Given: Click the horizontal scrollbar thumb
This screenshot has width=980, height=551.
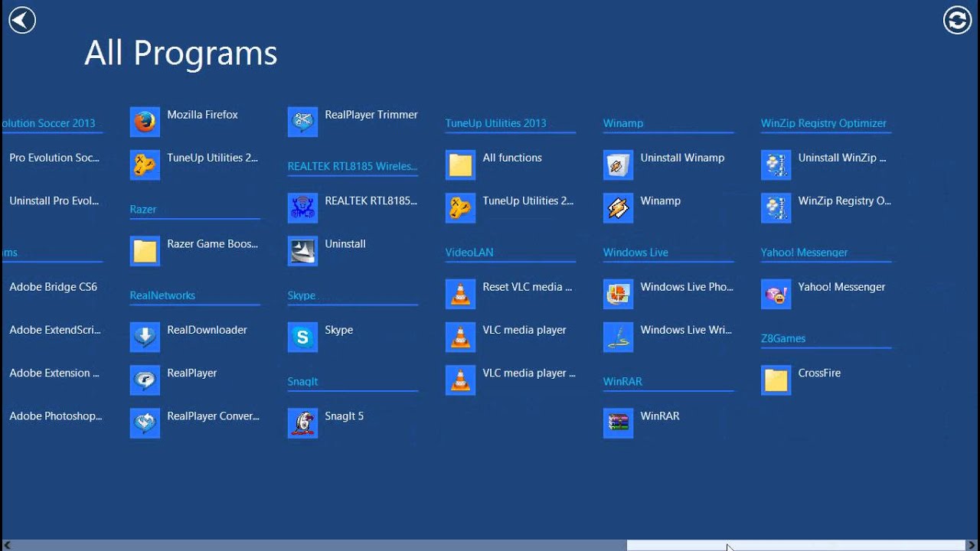Looking at the screenshot, I should [796, 546].
